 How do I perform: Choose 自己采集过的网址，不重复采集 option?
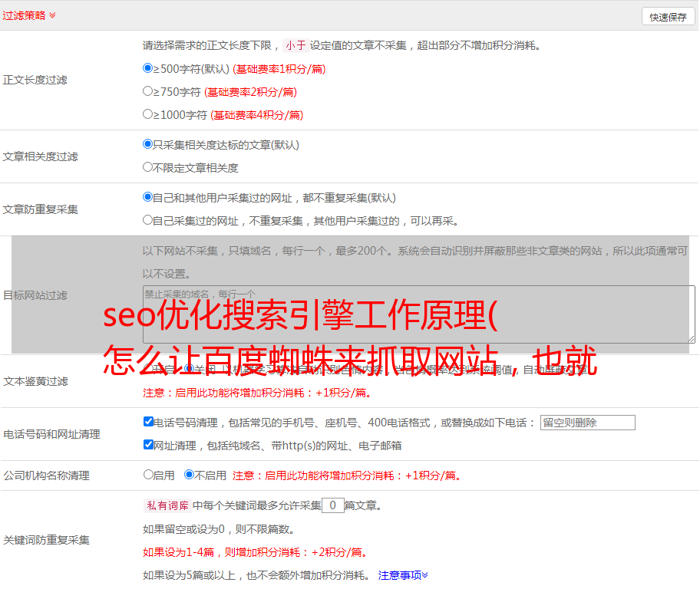(148, 220)
